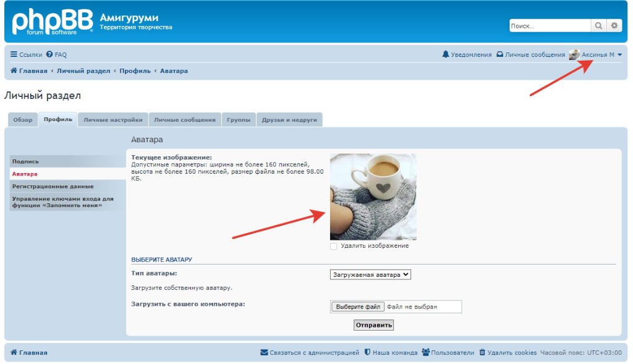Switch to the Личные настройки tab
The height and width of the screenshot is (364, 633).
[113, 120]
